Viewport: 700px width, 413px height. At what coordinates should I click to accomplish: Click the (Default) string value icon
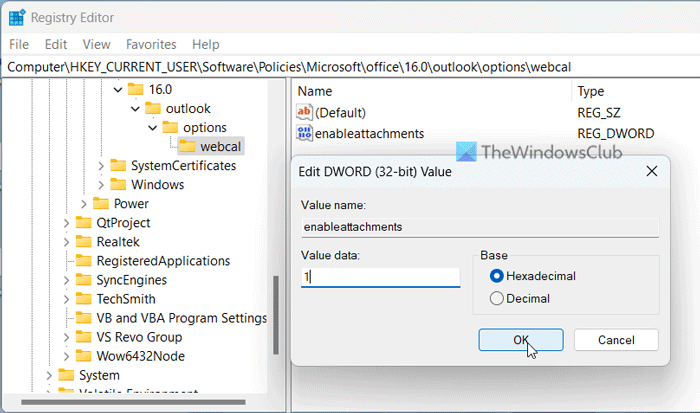(x=304, y=112)
